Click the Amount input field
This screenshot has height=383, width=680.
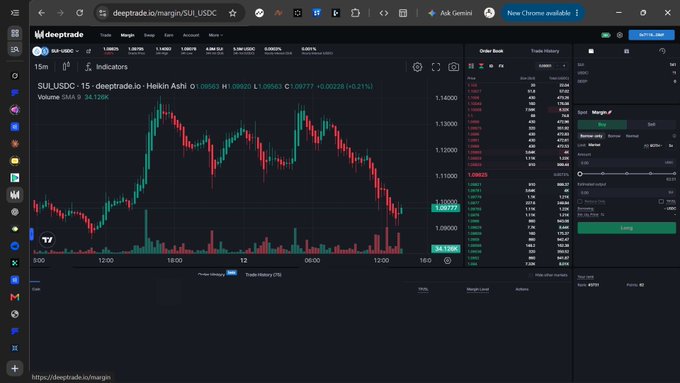627,163
